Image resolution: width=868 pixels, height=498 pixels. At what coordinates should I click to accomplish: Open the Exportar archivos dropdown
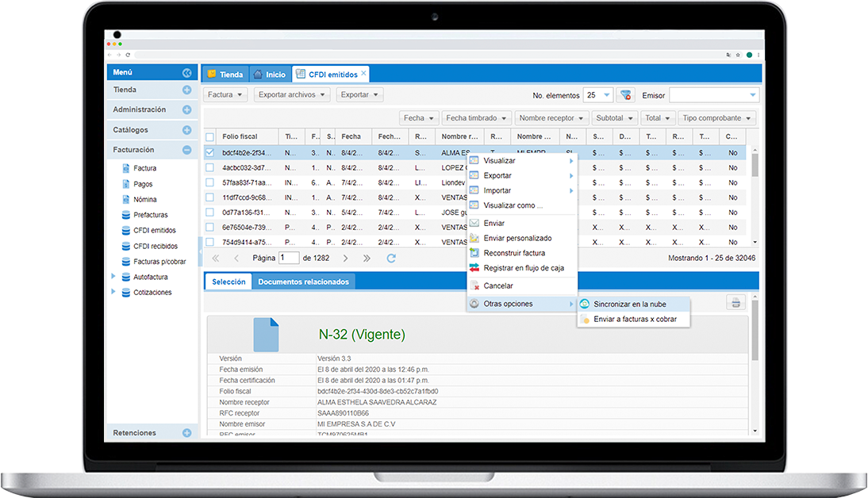293,95
